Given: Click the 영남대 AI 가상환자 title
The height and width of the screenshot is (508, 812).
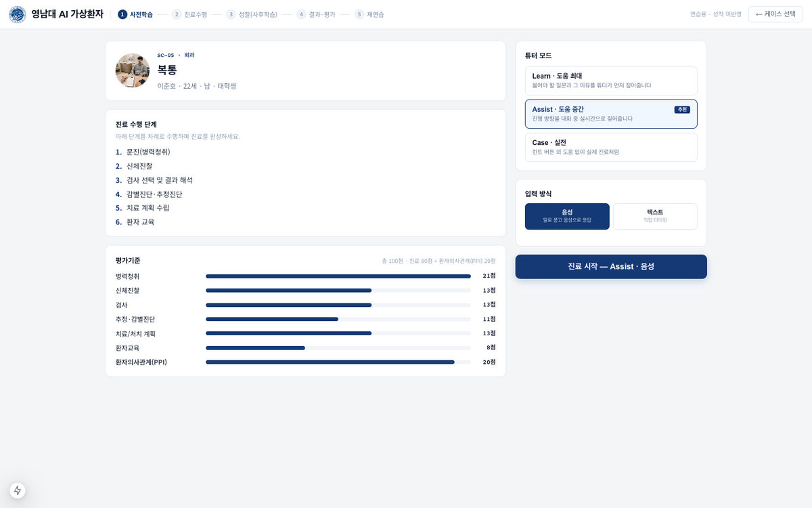Looking at the screenshot, I should [x=67, y=14].
